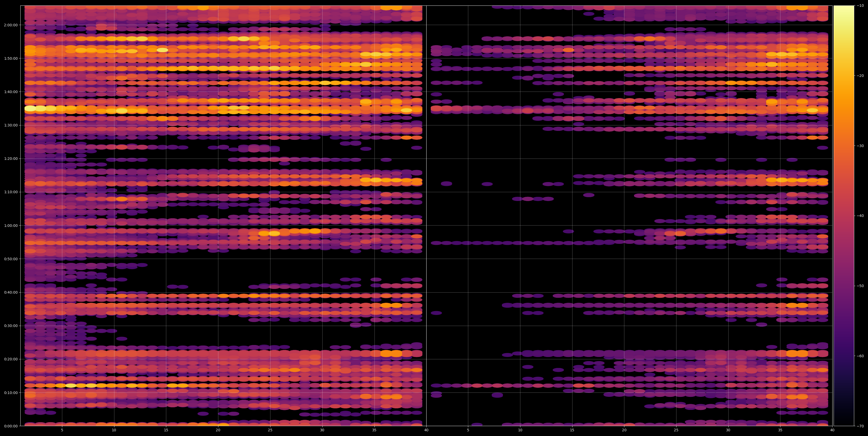The image size is (868, 436).
Task: Select x-axis label 35 of the left plot
Action: coord(374,430)
